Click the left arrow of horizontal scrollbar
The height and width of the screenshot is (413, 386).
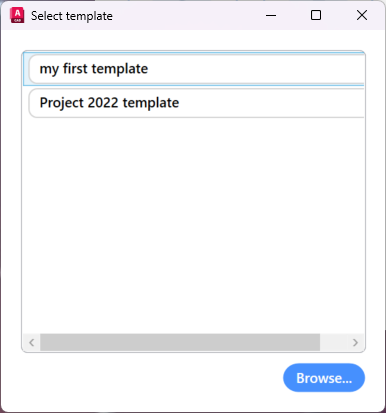(32, 342)
